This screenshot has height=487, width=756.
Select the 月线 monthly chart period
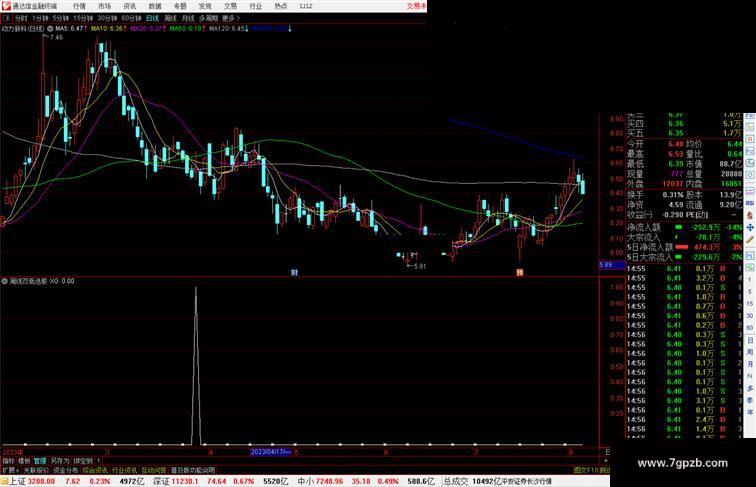click(x=188, y=18)
